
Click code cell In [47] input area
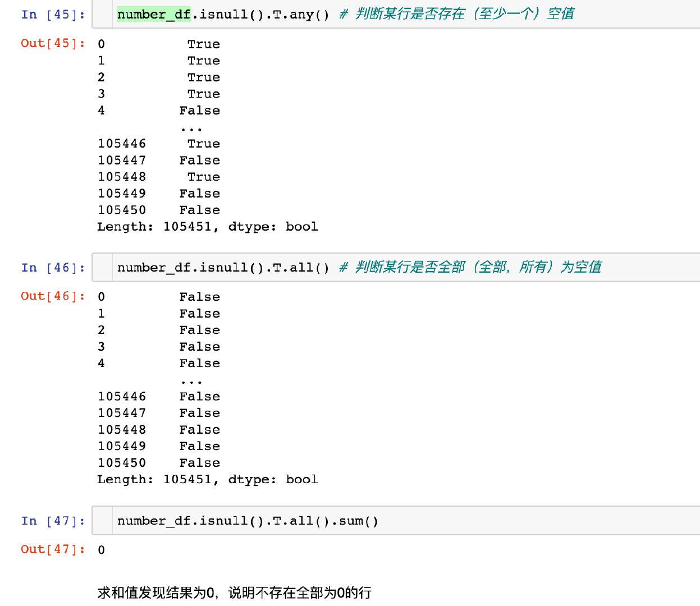396,521
